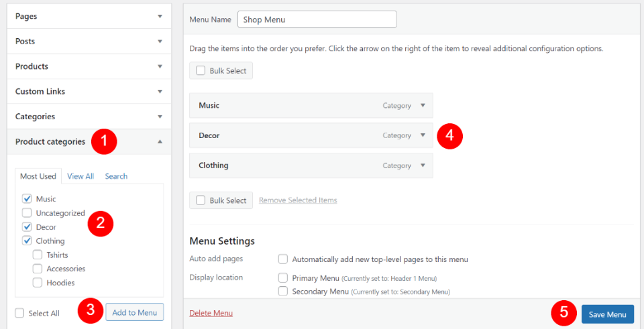644x329 pixels.
Task: Expand the Products panel arrow
Action: 160,66
